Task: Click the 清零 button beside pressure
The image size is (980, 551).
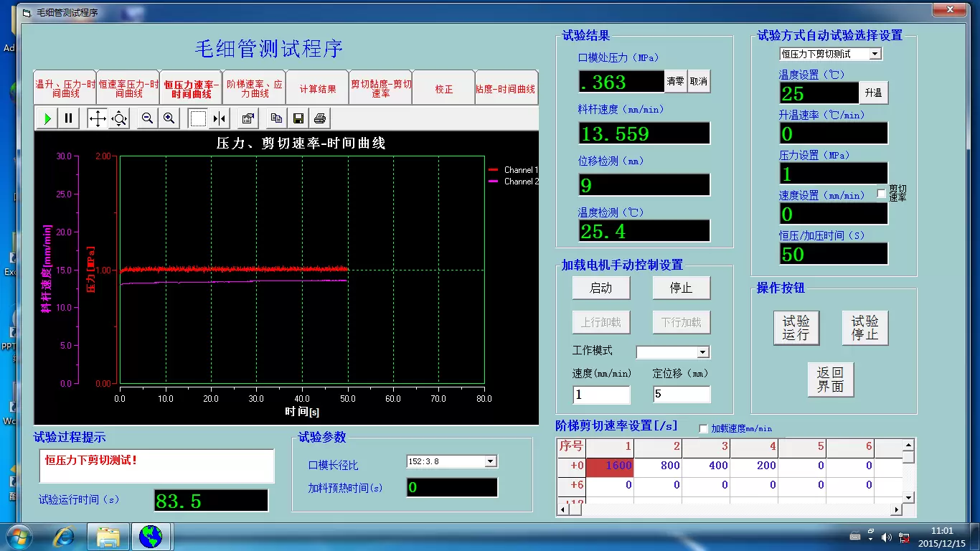Action: coord(676,82)
